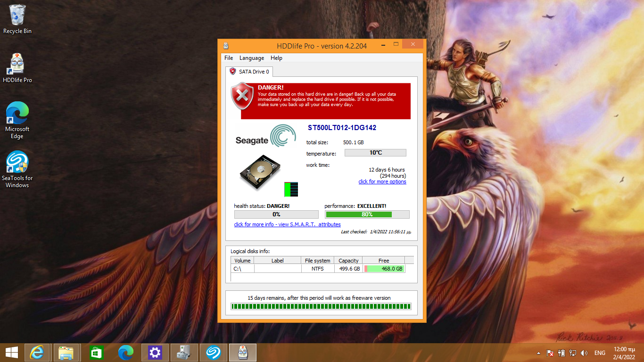Open Windows Store from the taskbar

coord(96,353)
